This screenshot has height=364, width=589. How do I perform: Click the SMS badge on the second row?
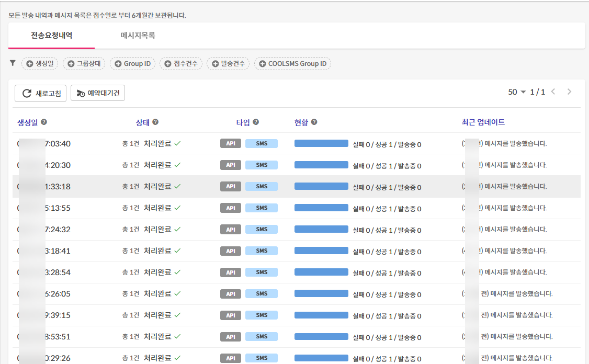pos(262,164)
